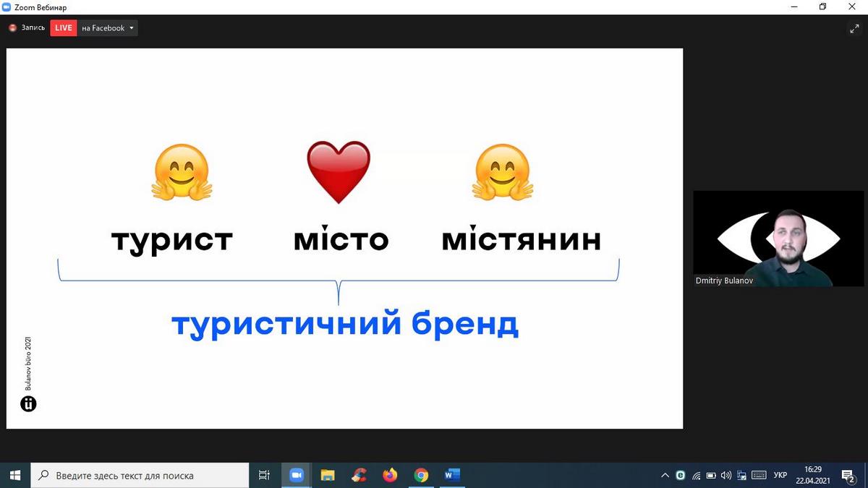Screen dimensions: 868x488
Task: Open Task View on the taskbar
Action: [264, 475]
